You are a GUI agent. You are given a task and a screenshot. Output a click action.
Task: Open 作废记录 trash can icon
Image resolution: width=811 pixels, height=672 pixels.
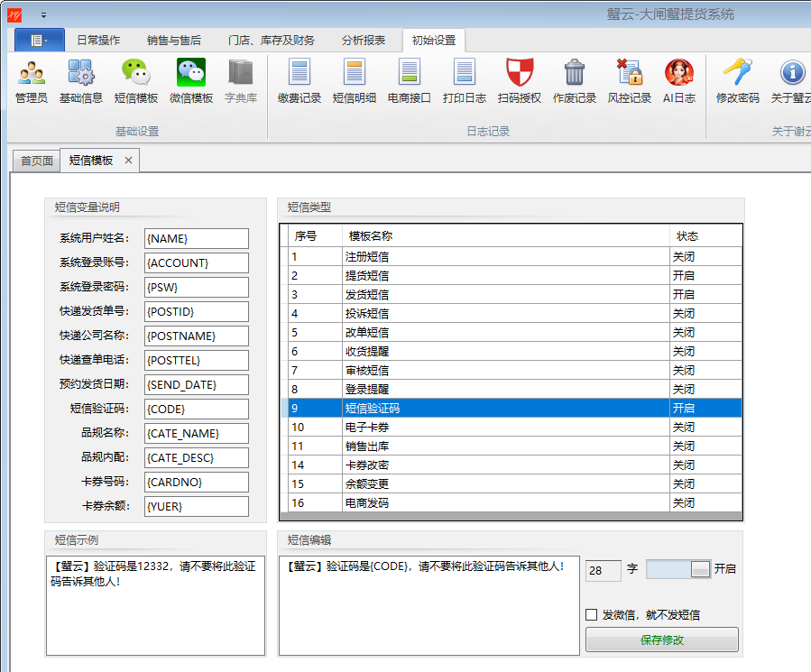click(x=575, y=81)
